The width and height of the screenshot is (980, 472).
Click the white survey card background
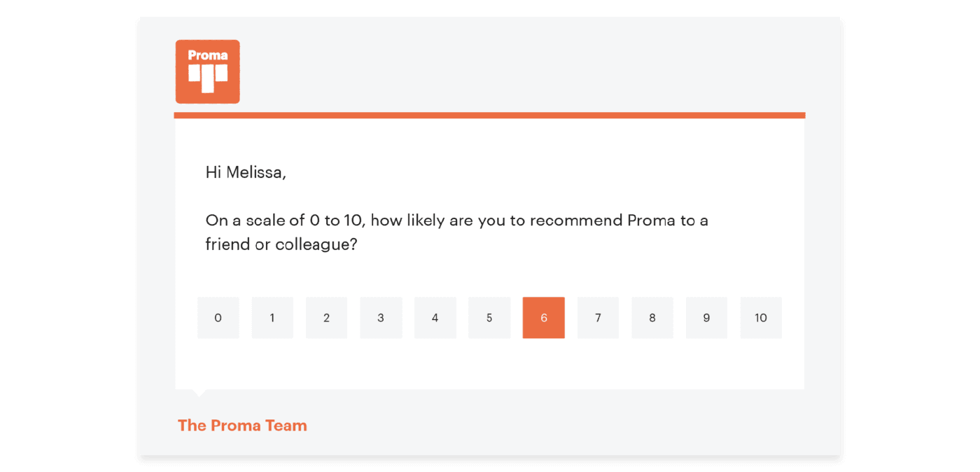(490, 364)
